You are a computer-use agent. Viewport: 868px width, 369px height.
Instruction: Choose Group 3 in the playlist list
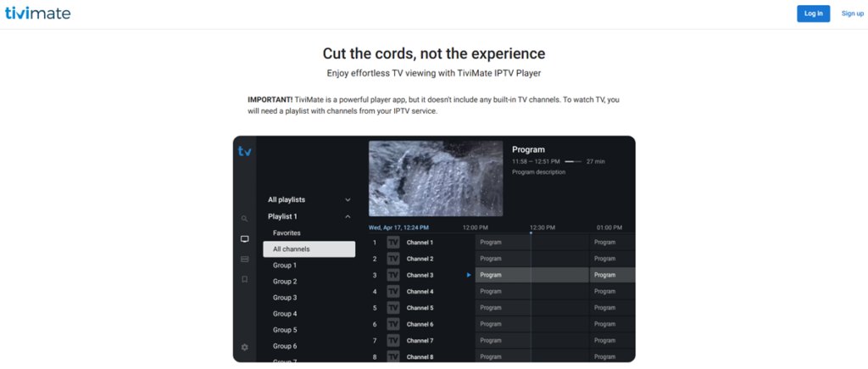coord(284,298)
